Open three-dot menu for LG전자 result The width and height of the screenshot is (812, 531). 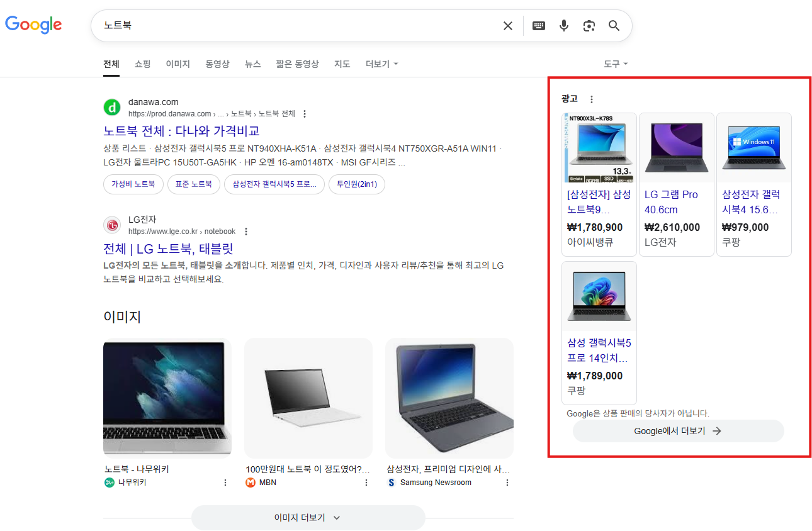click(x=246, y=232)
